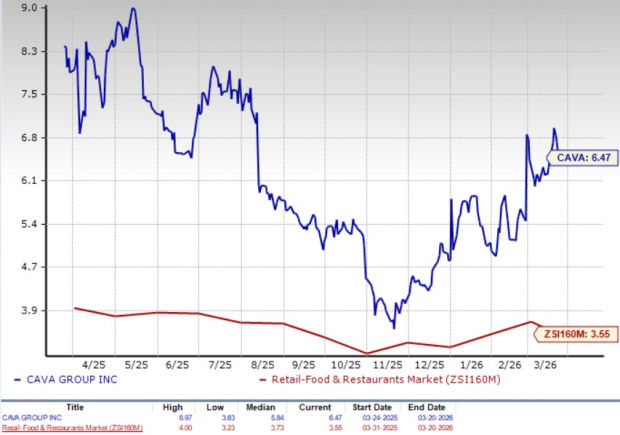Screen dimensions: 620x435
Task: Click the Title column header
Action: pos(75,408)
